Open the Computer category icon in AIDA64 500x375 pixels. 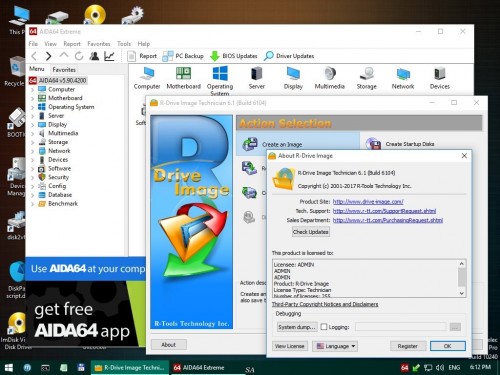point(147,78)
